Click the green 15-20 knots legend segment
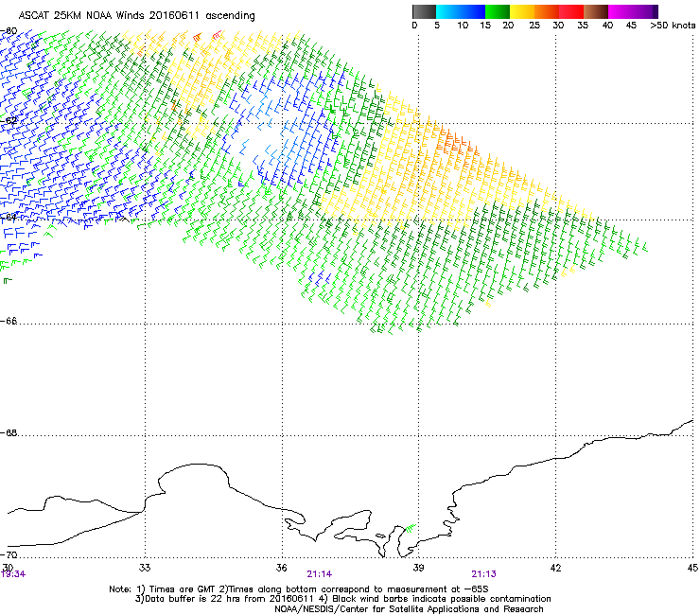This screenshot has width=700, height=615. tap(498, 11)
